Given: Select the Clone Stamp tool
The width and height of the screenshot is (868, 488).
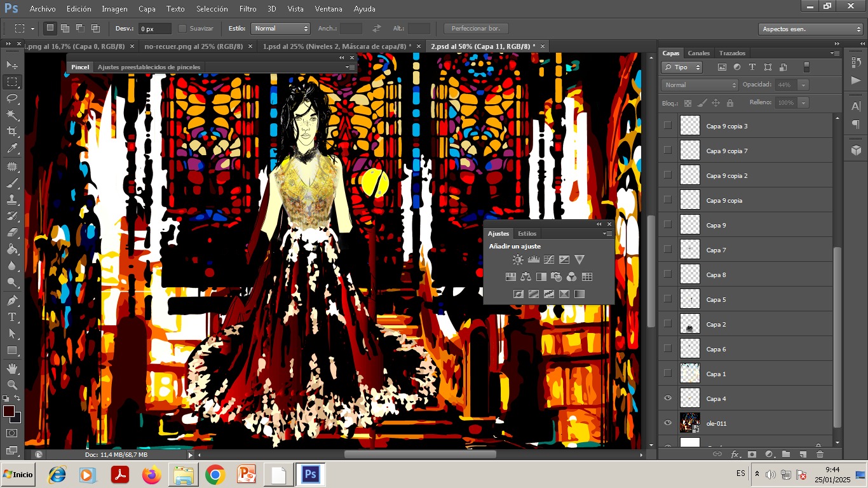Looking at the screenshot, I should point(12,200).
